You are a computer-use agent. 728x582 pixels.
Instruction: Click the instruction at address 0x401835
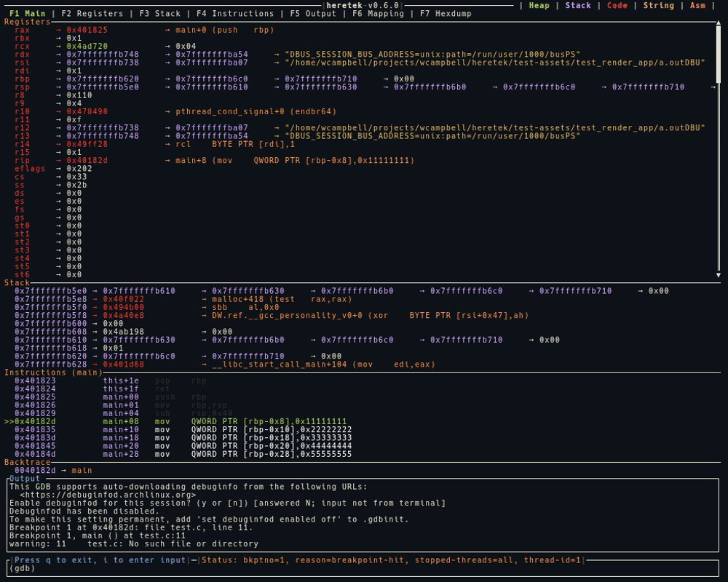point(35,429)
